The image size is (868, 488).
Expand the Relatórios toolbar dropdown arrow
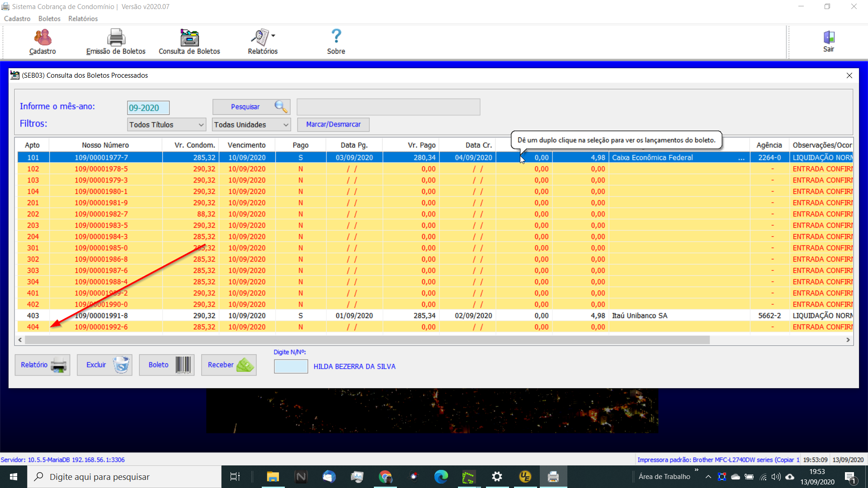pyautogui.click(x=273, y=35)
